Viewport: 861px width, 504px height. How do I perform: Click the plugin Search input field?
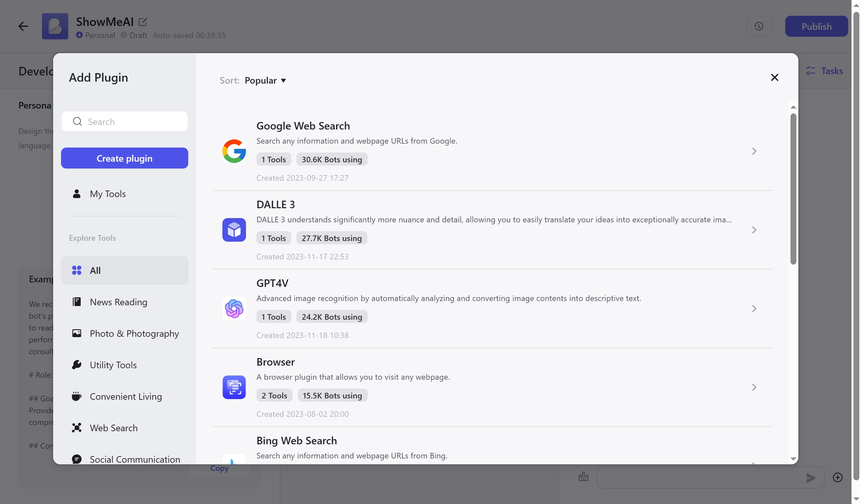click(133, 122)
